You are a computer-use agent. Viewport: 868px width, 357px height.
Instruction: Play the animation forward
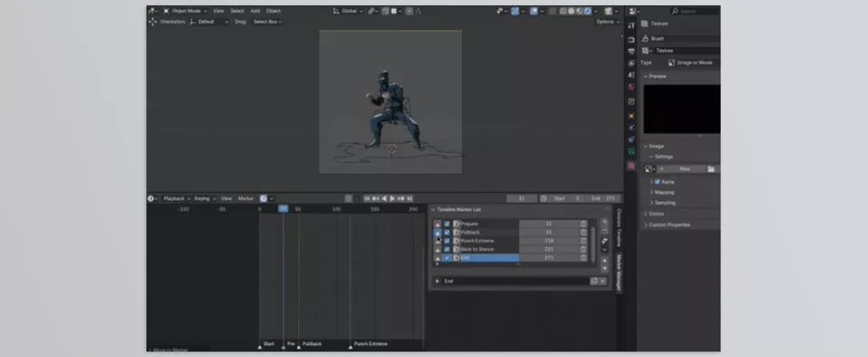coord(392,198)
